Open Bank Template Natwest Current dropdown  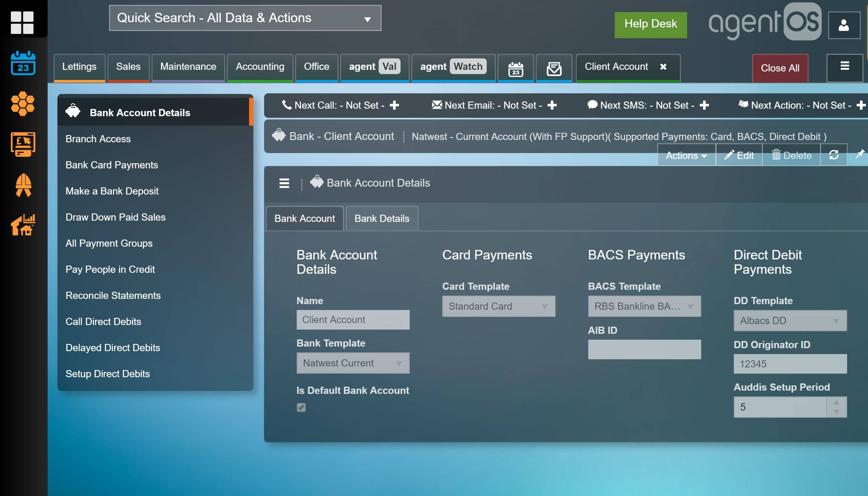click(353, 363)
